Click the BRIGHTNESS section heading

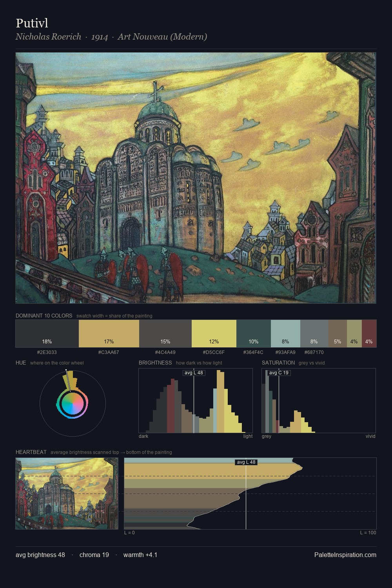[x=155, y=363]
